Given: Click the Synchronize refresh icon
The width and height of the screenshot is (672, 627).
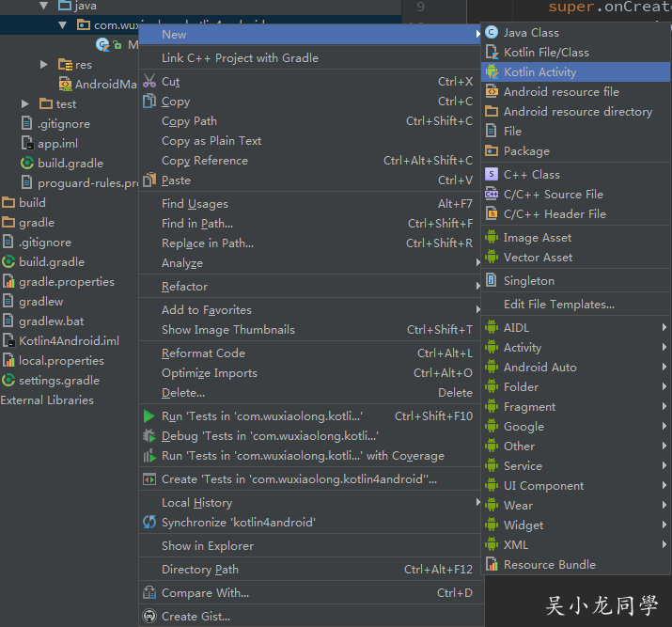Looking at the screenshot, I should pyautogui.click(x=149, y=522).
